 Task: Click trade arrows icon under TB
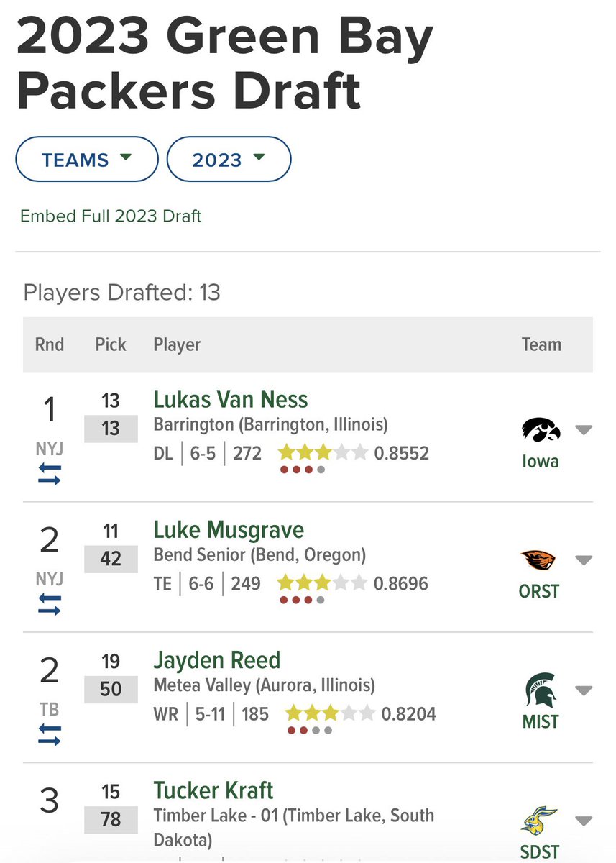49,735
